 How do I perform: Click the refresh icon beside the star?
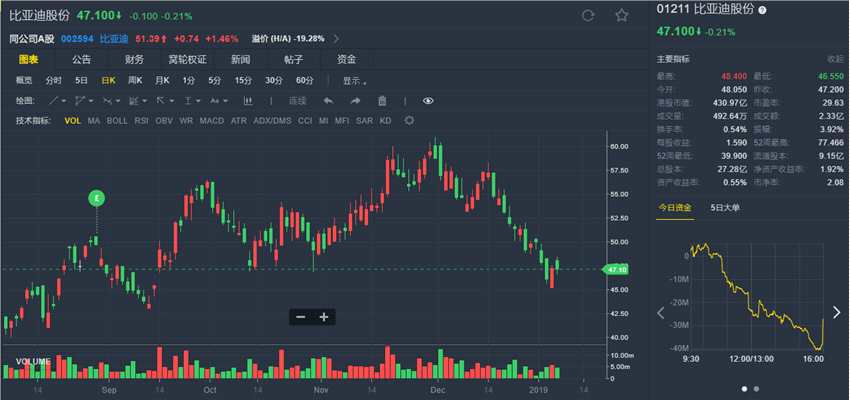(588, 15)
